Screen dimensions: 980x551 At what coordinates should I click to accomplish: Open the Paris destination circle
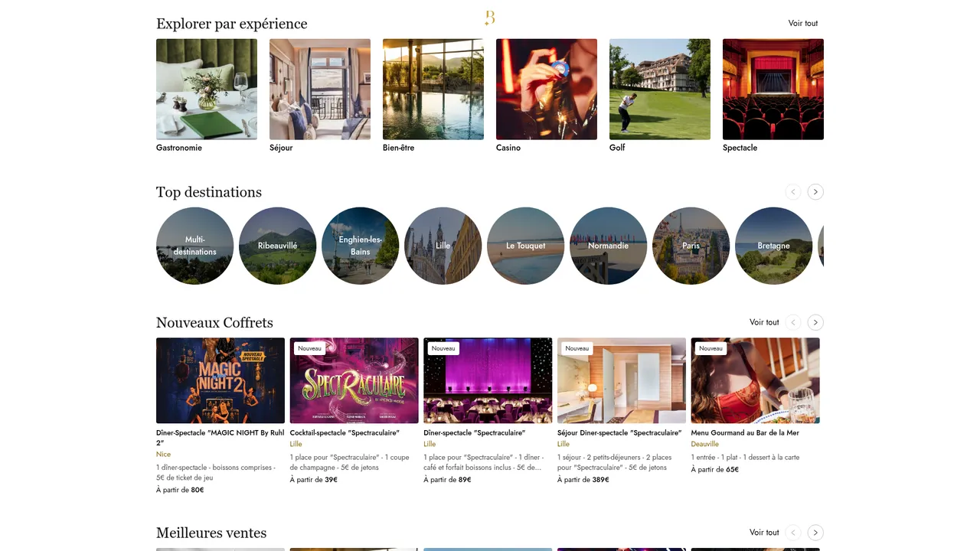pos(691,246)
